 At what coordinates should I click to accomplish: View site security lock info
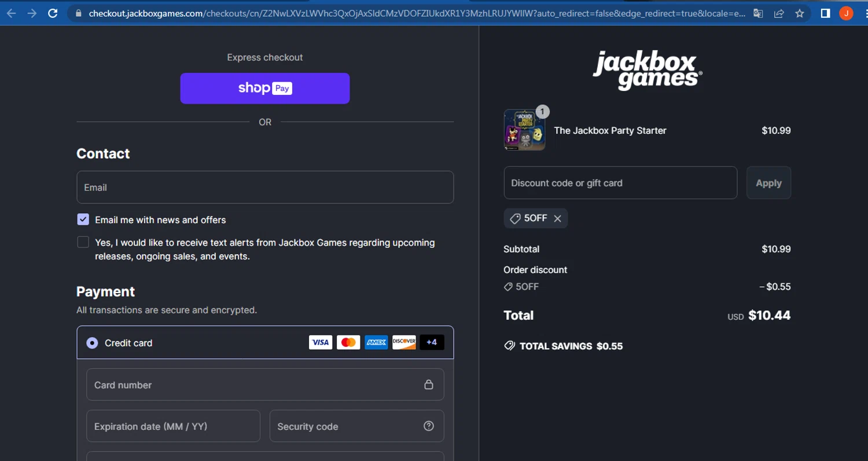coord(79,13)
